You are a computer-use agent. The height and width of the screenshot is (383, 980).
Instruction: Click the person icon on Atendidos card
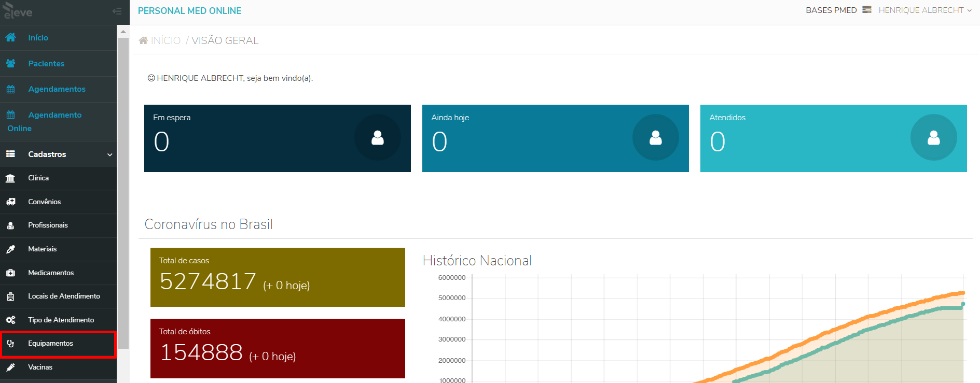tap(934, 137)
